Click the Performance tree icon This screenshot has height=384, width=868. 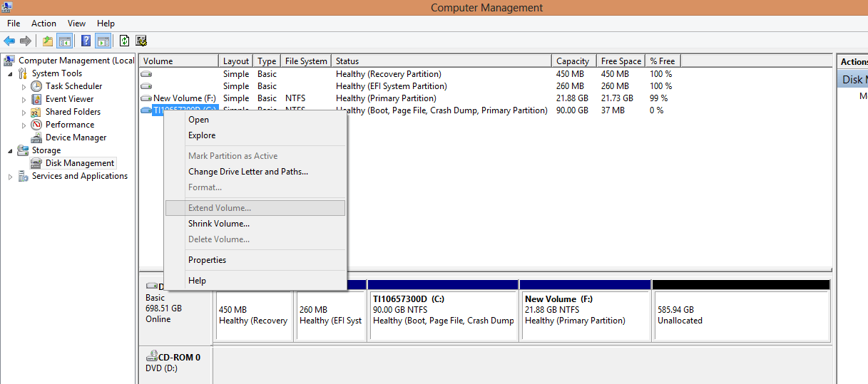36,125
